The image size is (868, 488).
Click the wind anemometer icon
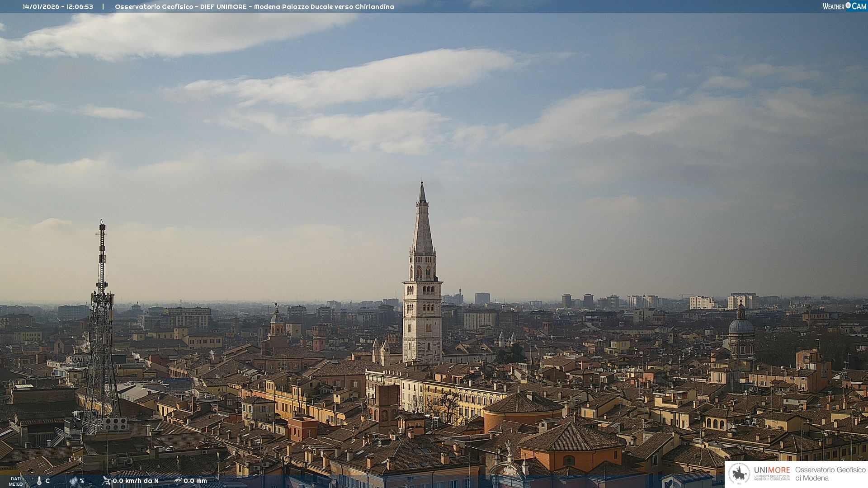coord(106,481)
